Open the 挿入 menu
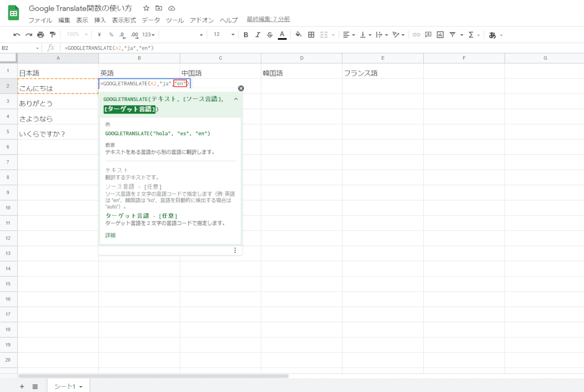 point(100,20)
